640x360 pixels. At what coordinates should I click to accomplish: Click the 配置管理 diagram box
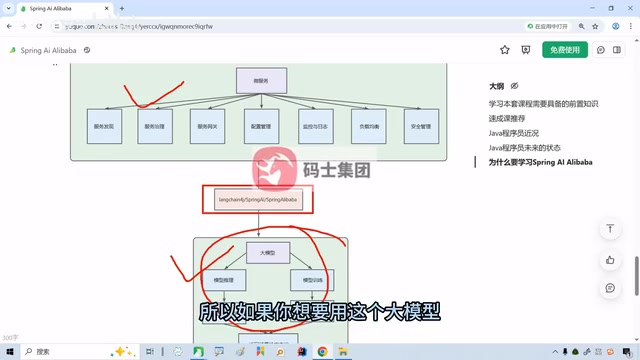(x=261, y=126)
